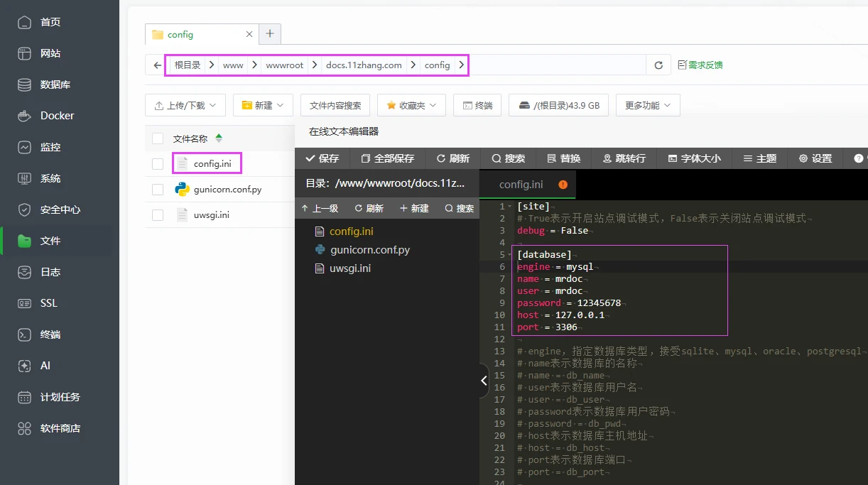Open the 终端 terminal sidebar icon
The image size is (868, 485).
(x=25, y=334)
